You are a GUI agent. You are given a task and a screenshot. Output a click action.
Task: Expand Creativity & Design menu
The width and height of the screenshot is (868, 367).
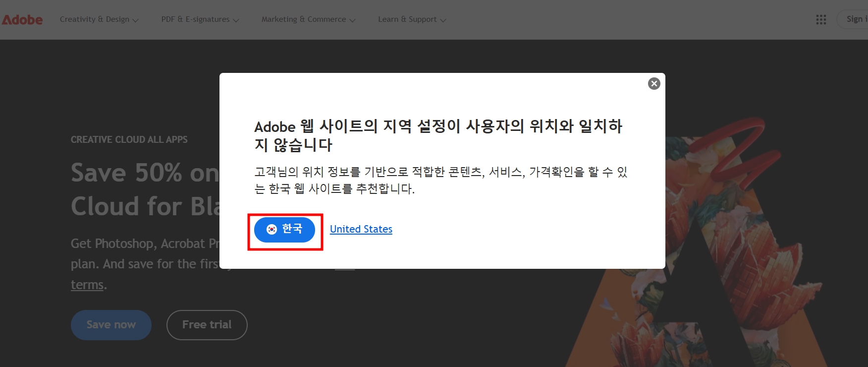99,19
